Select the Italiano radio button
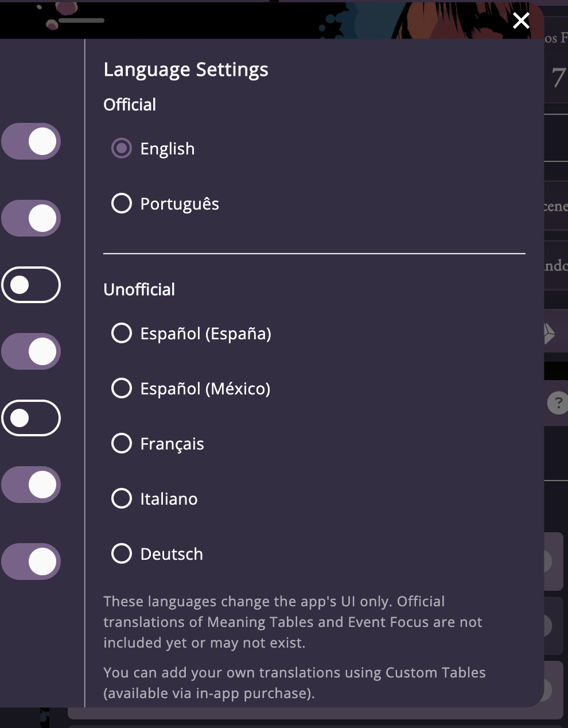 point(122,498)
